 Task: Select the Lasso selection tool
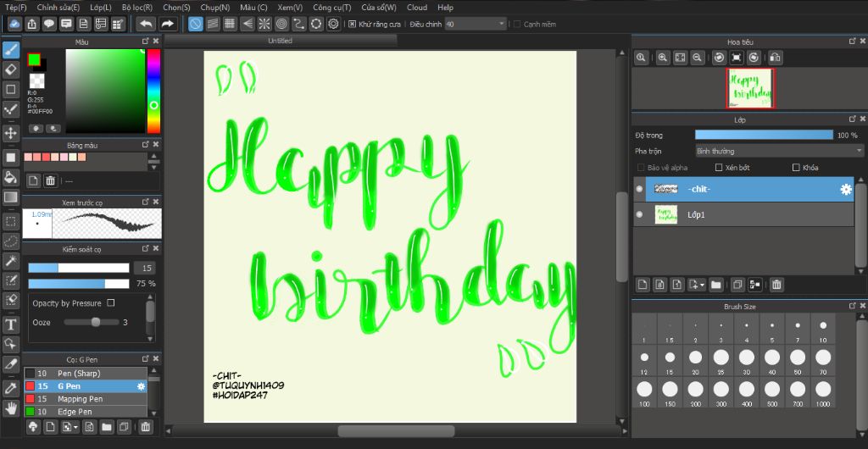(11, 241)
